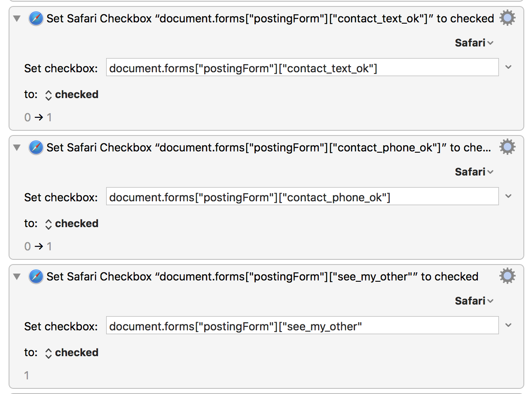Change 'checked' popup in contact_text_ok action
The image size is (532, 394).
[72, 95]
